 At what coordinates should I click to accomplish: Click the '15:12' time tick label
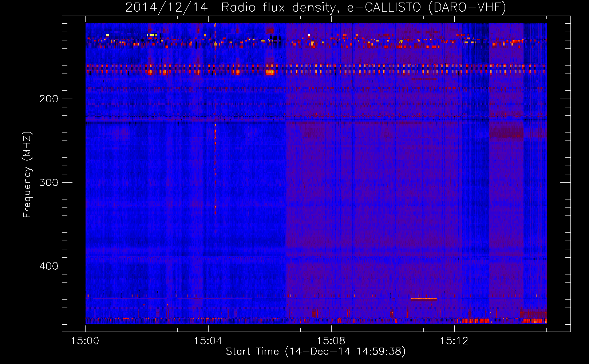point(454,341)
